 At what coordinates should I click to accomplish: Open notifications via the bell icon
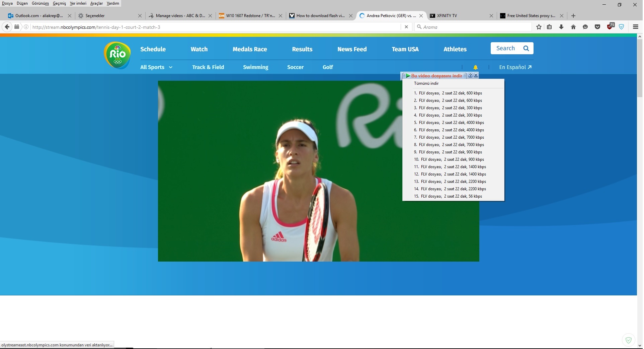(x=475, y=67)
